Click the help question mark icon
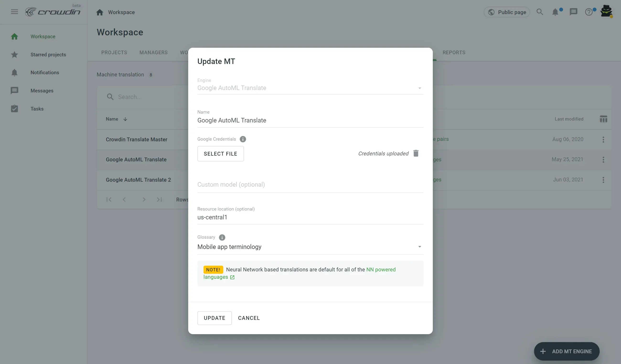This screenshot has width=621, height=364. [589, 12]
